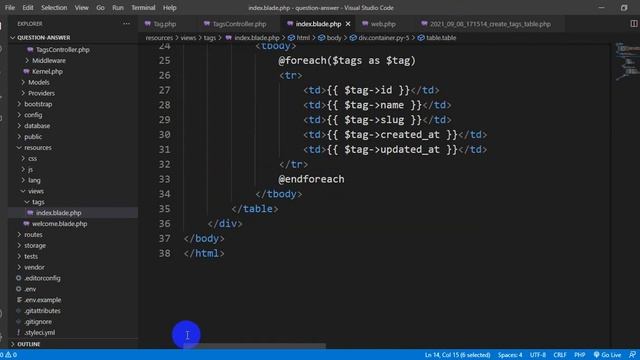The height and width of the screenshot is (360, 640).
Task: Change line ending CRLF setting
Action: coord(560,355)
